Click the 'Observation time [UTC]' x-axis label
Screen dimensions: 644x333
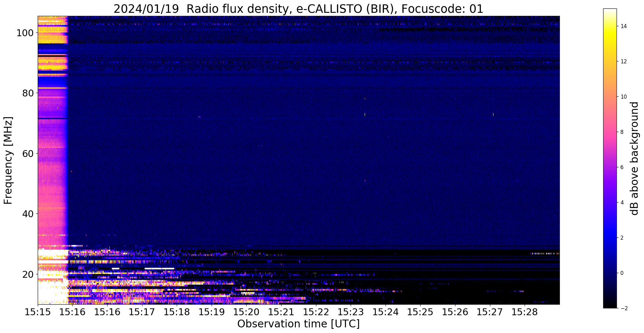[298, 324]
